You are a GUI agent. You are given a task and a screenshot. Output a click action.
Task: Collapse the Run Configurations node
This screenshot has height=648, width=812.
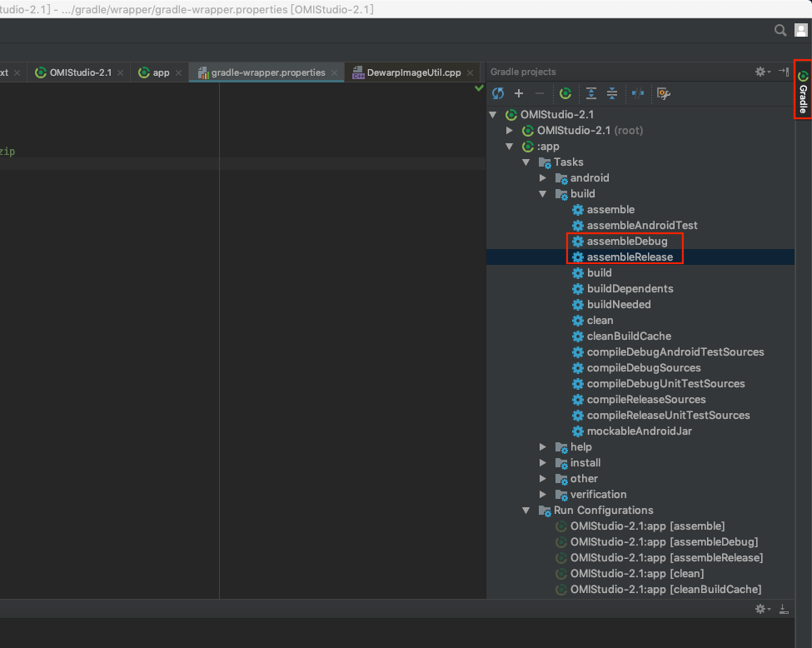point(526,511)
